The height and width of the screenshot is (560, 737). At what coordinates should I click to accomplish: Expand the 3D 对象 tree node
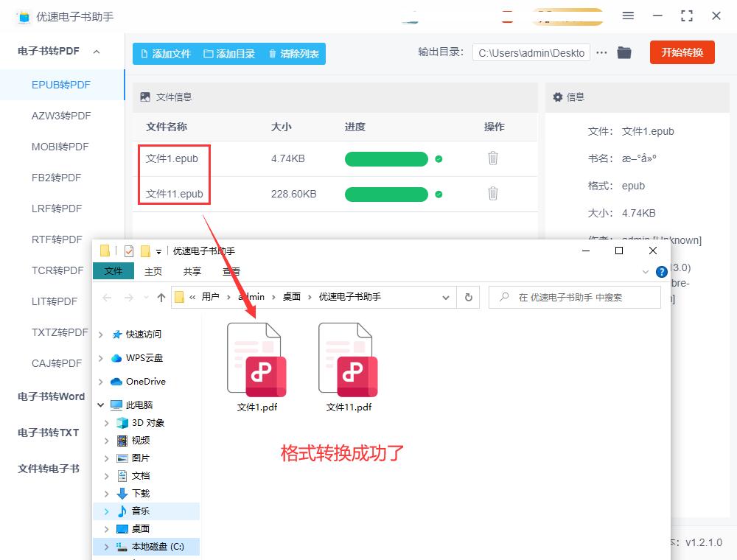[107, 423]
